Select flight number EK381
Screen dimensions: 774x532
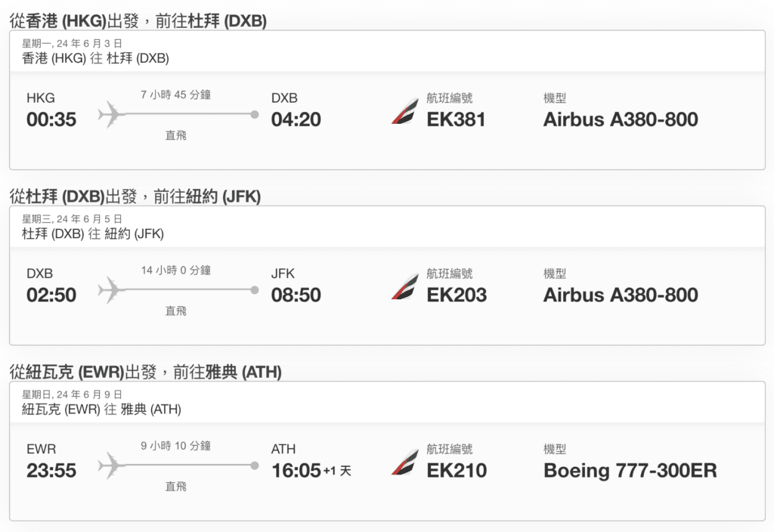(x=456, y=119)
